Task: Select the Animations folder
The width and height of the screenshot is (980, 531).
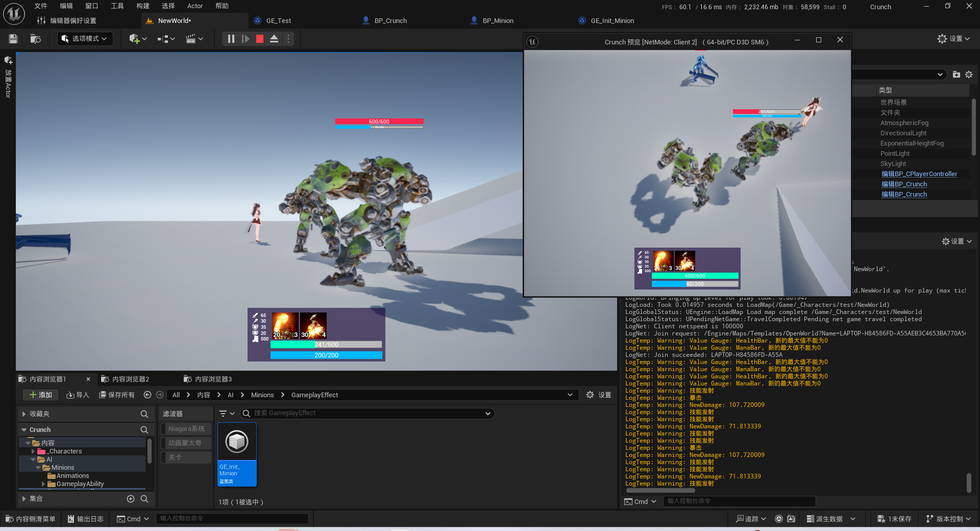Action: pyautogui.click(x=72, y=476)
